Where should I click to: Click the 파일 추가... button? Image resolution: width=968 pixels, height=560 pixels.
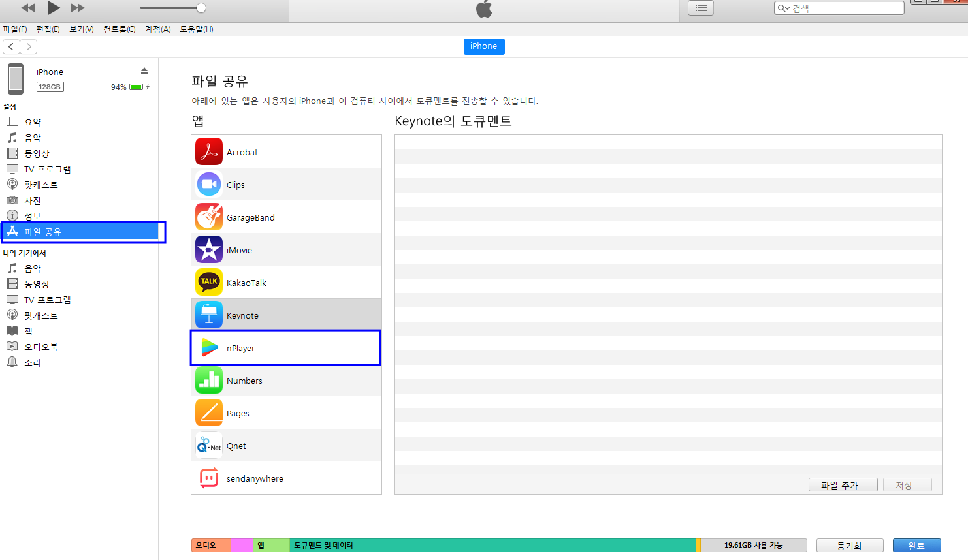[843, 485]
